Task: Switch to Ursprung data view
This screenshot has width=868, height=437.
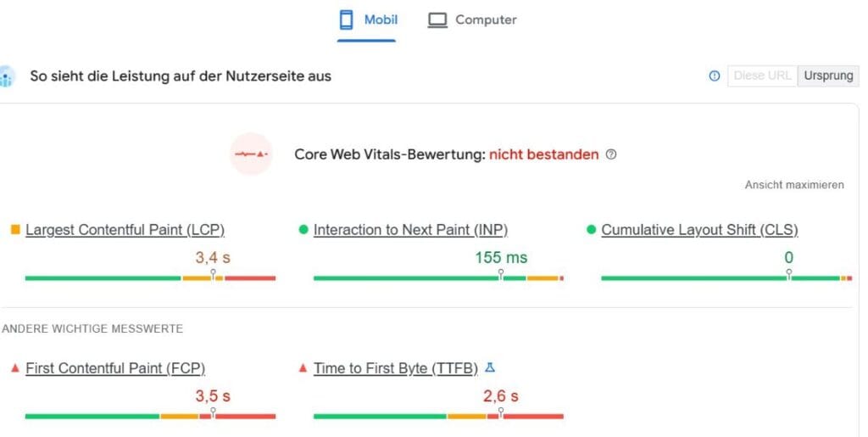Action: tap(828, 76)
